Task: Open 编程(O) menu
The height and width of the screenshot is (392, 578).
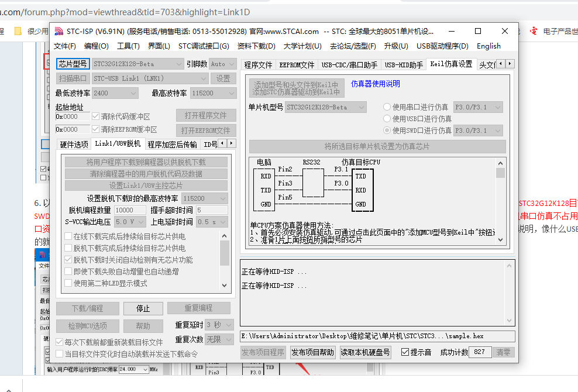Action: 96,46
